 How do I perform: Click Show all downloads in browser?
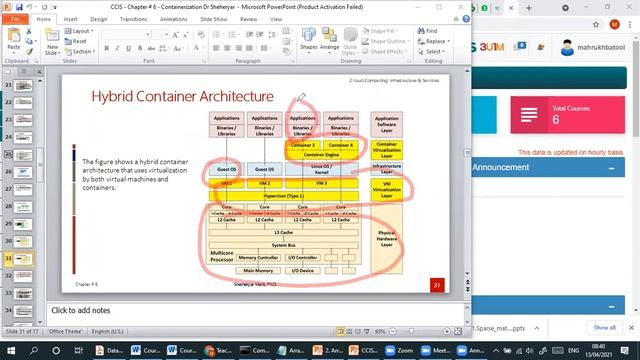[x=604, y=328]
